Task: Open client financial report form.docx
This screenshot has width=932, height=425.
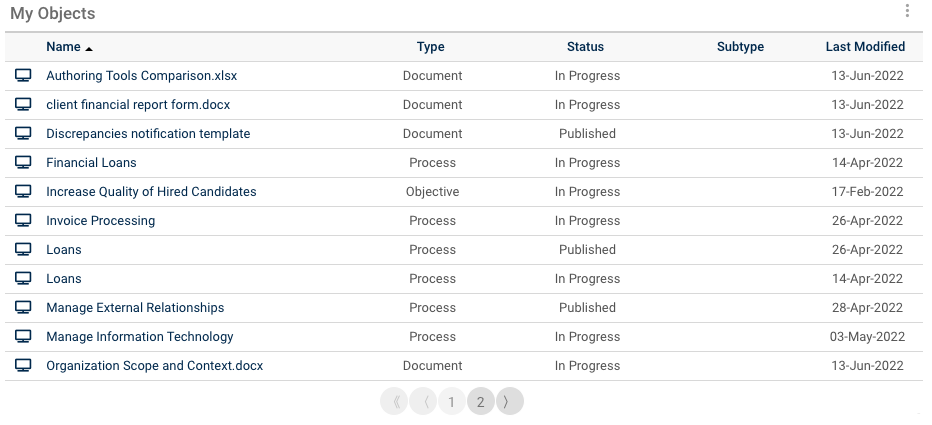Action: 138,105
